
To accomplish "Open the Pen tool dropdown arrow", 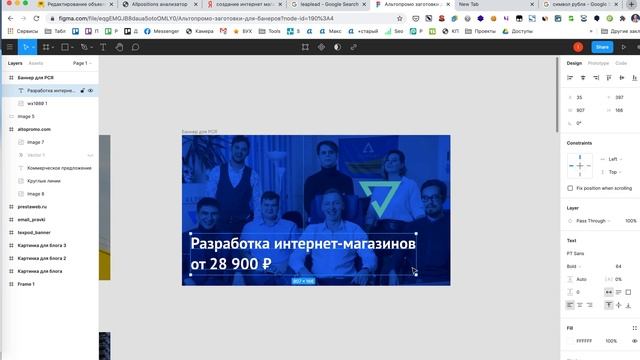I will (x=92, y=48).
